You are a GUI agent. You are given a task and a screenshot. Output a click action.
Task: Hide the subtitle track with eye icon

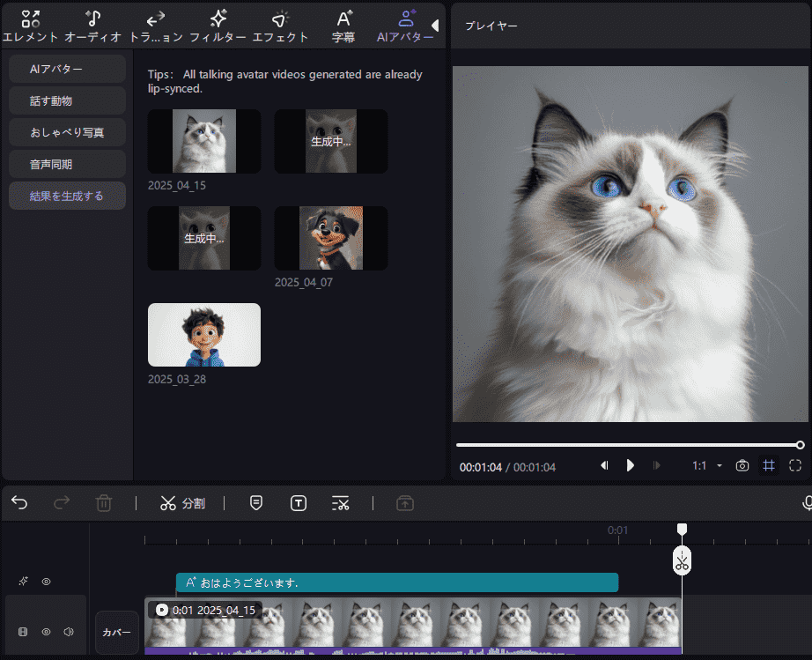tap(46, 582)
